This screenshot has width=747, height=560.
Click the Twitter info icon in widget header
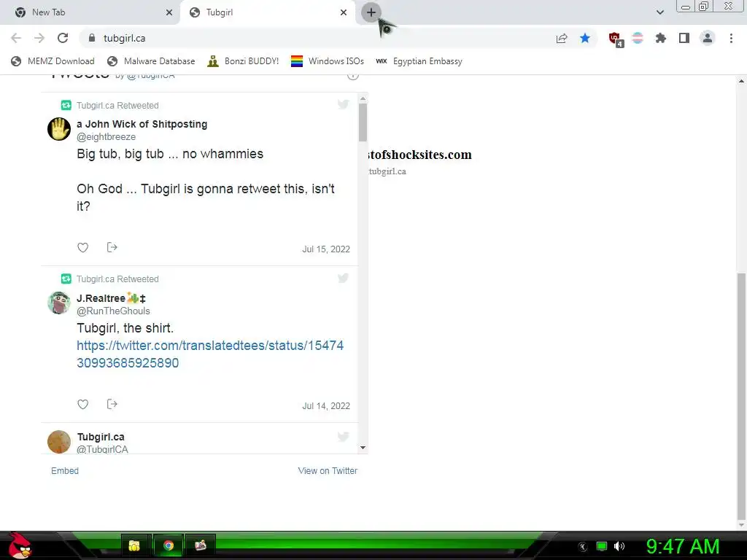click(x=352, y=75)
